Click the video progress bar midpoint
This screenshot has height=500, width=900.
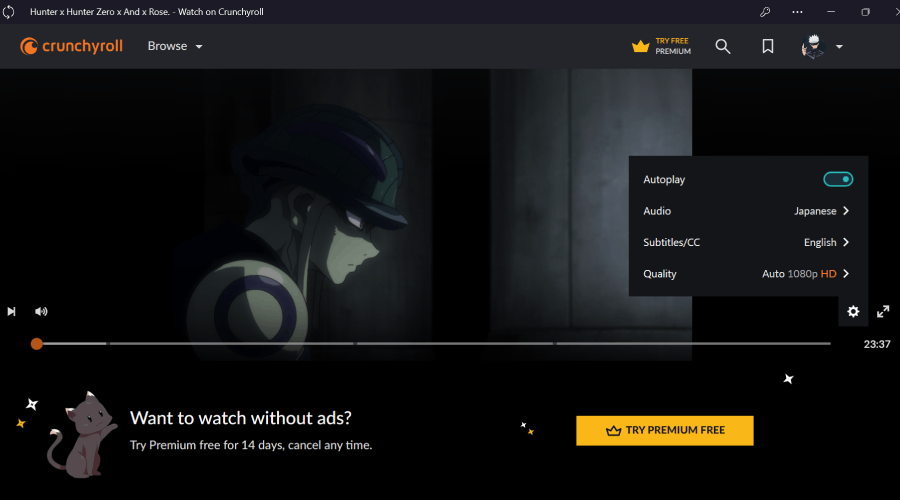tap(433, 344)
